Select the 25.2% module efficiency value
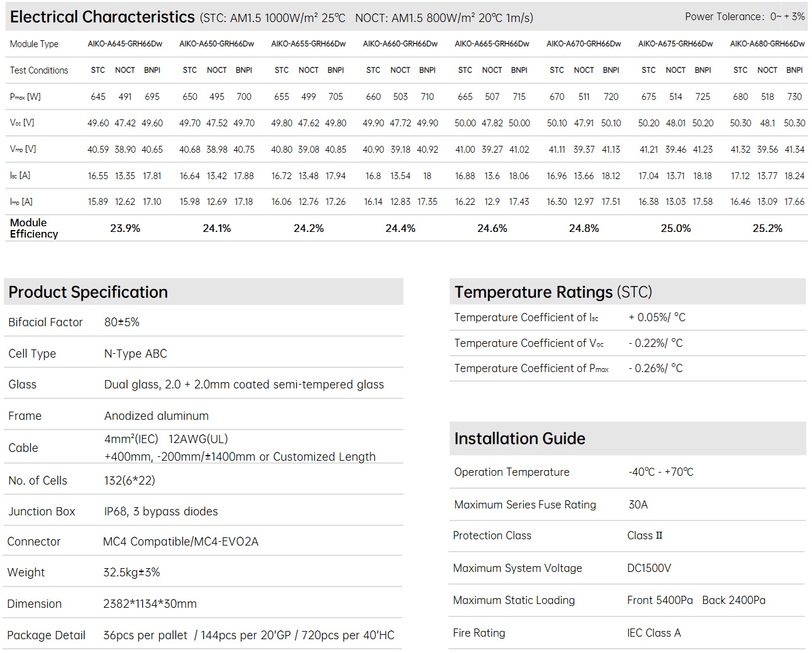812x653 pixels. 767,229
